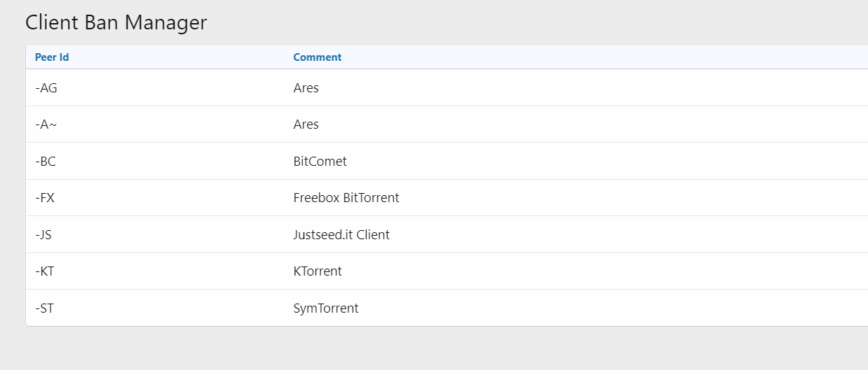Click the Freebox BitTorrent comment
This screenshot has width=868, height=370.
point(346,198)
